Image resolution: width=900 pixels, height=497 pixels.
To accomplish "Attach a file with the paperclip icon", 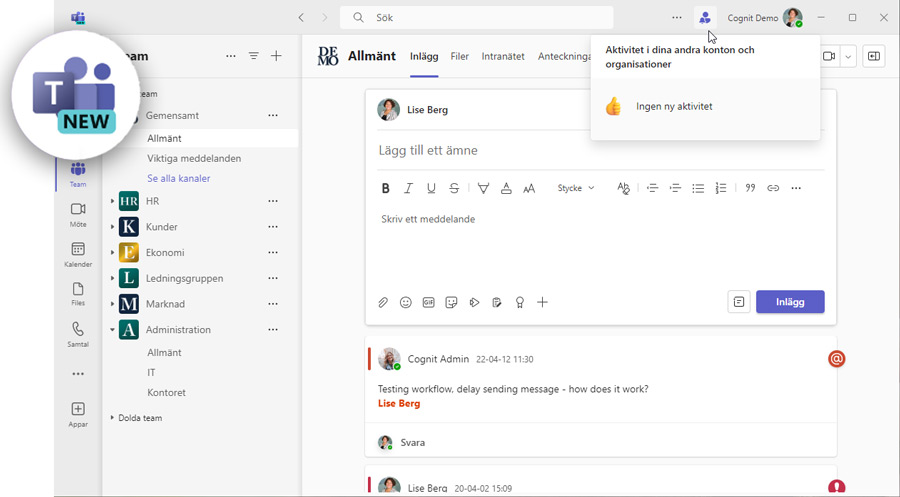I will [383, 302].
